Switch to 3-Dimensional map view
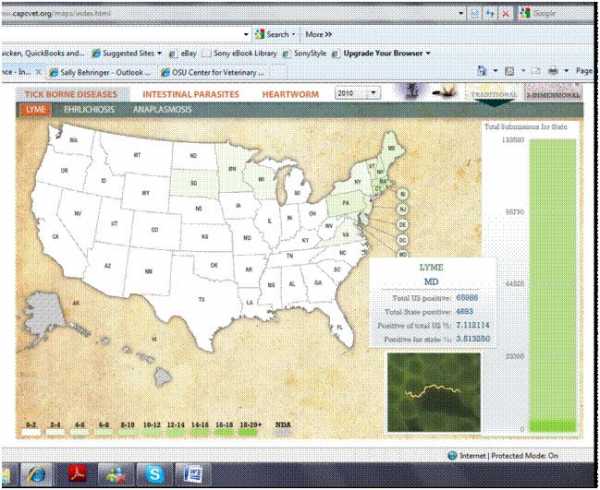Screen dimensions: 600x490 pyautogui.click(x=551, y=93)
